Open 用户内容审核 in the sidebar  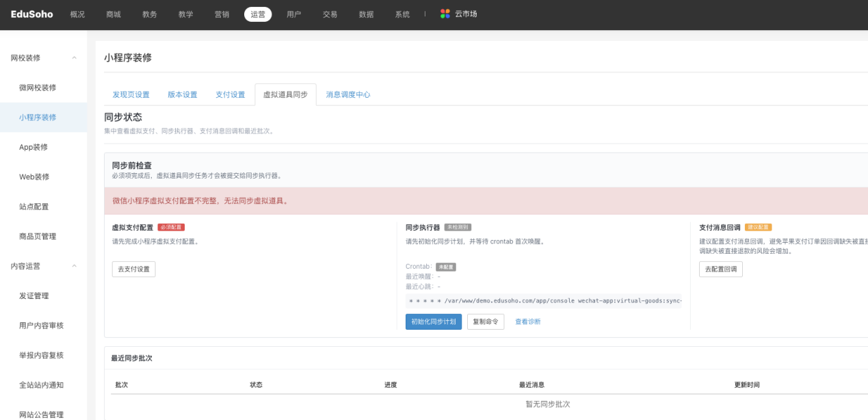(43, 326)
